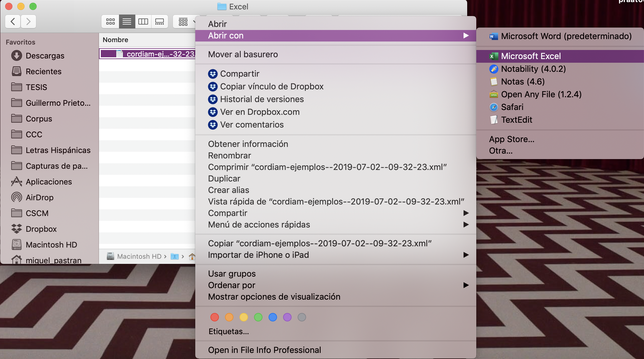The height and width of the screenshot is (359, 644).
Task: Switch Finder to gallery view
Action: click(160, 22)
